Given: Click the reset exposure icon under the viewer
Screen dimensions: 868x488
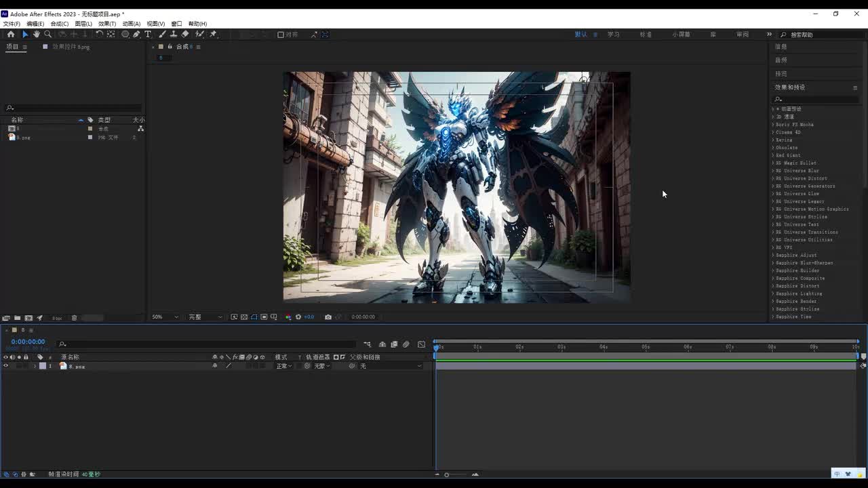Looking at the screenshot, I should [298, 317].
